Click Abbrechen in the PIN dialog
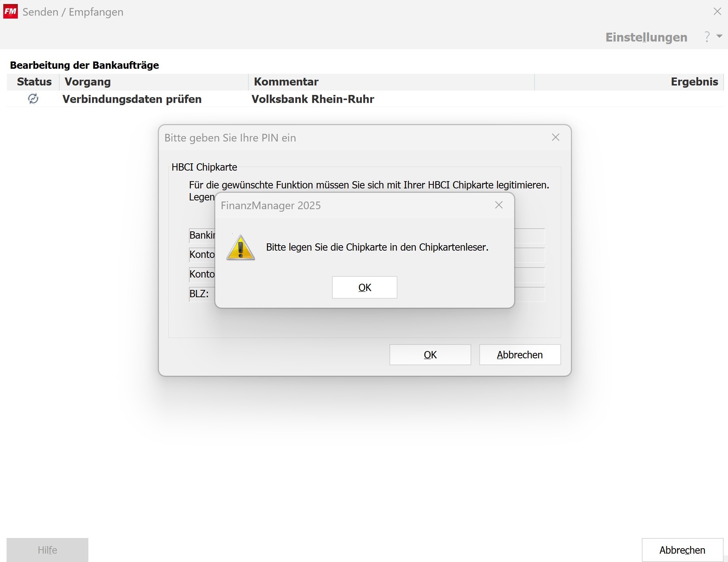Screen dimensions: 728x562 (520, 355)
